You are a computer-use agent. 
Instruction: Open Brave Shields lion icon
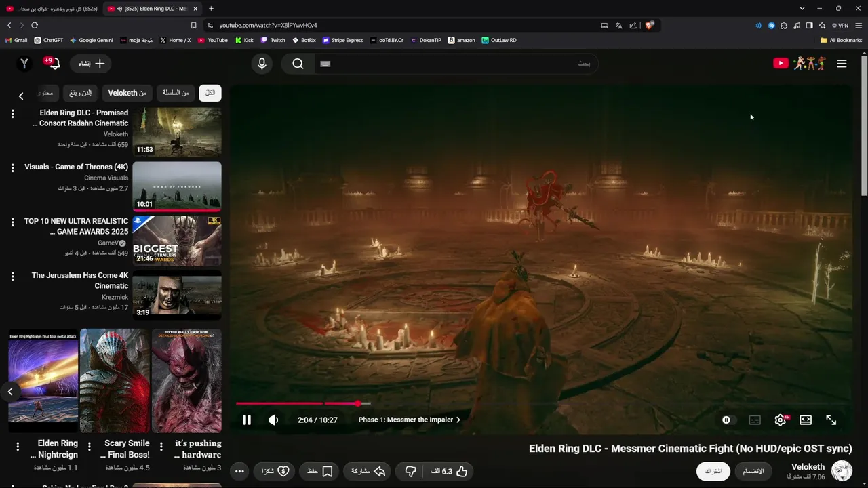click(x=649, y=25)
